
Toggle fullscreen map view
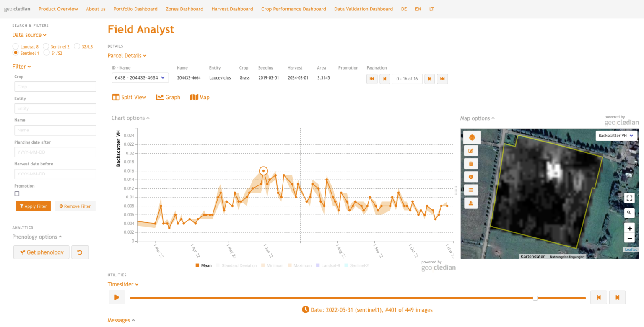point(629,198)
